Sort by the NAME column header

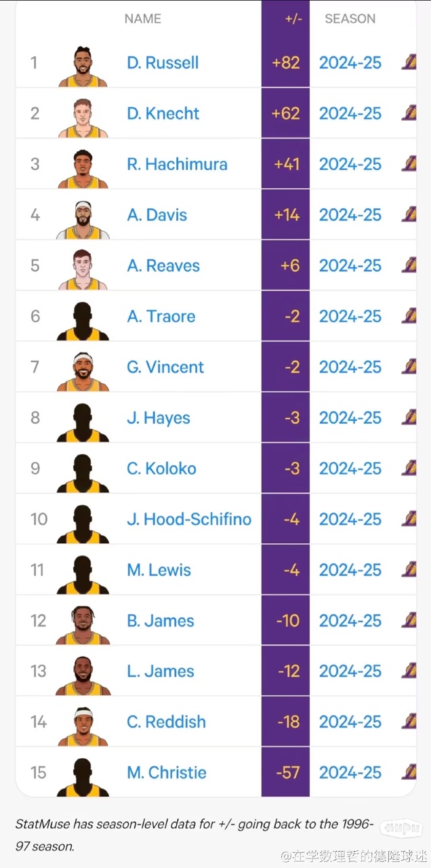coord(142,19)
